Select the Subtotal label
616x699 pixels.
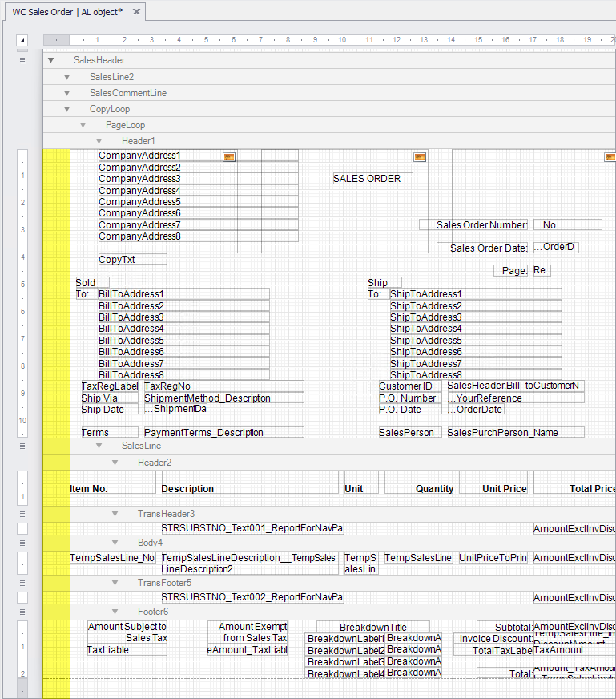pyautogui.click(x=505, y=627)
